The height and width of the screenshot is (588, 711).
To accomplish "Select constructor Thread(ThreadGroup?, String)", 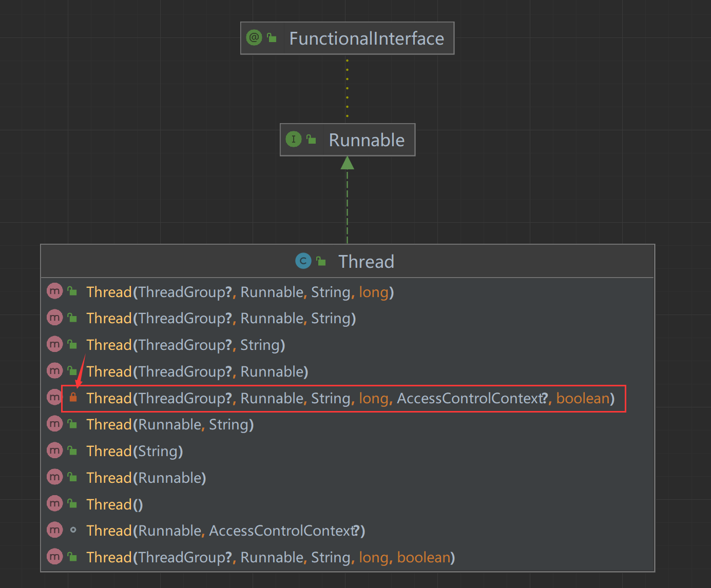I will (185, 345).
